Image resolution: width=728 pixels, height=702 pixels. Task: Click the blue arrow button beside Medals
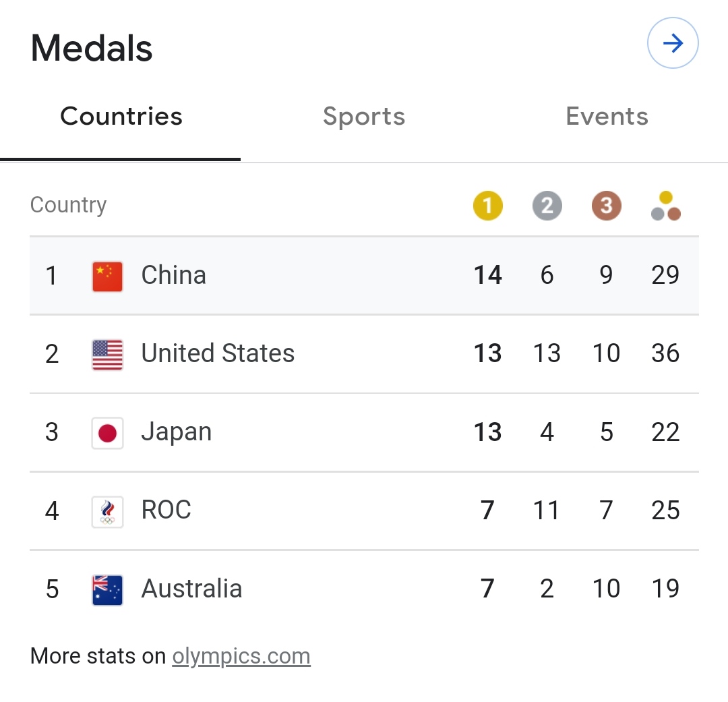click(673, 44)
